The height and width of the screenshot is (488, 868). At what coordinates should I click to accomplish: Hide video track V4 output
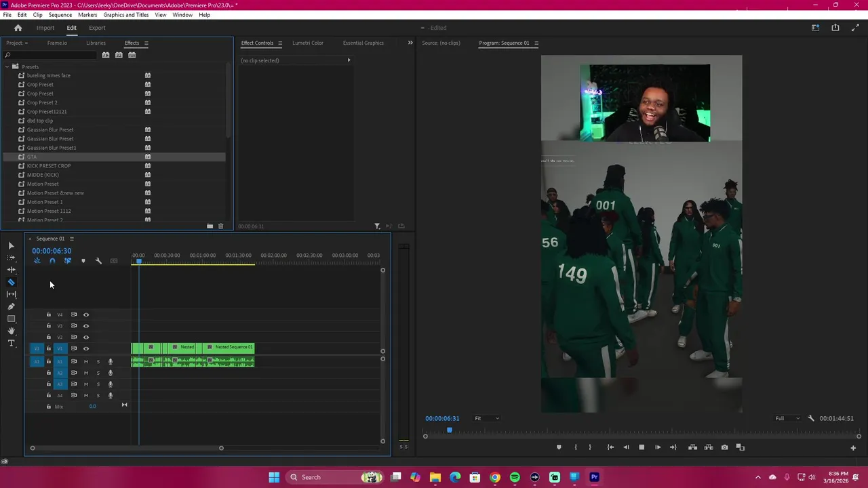pyautogui.click(x=86, y=314)
